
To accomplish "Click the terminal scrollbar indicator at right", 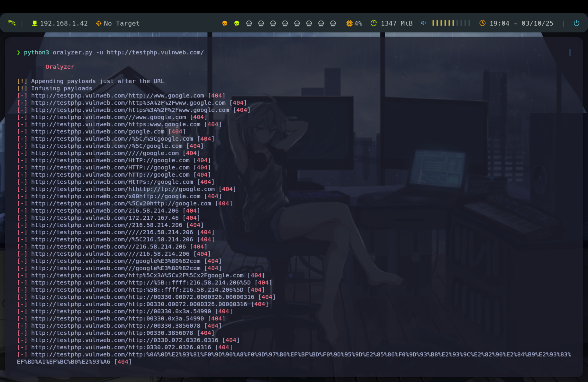I will click(x=570, y=52).
